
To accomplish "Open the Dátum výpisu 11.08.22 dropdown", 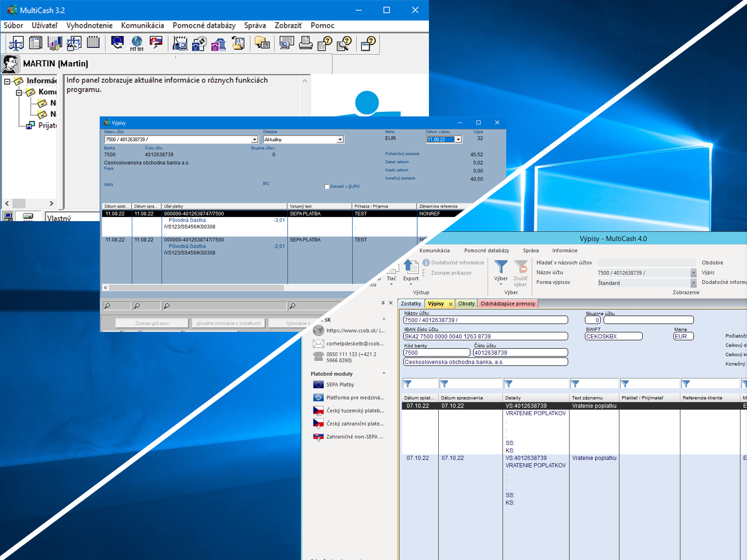I will [x=458, y=139].
